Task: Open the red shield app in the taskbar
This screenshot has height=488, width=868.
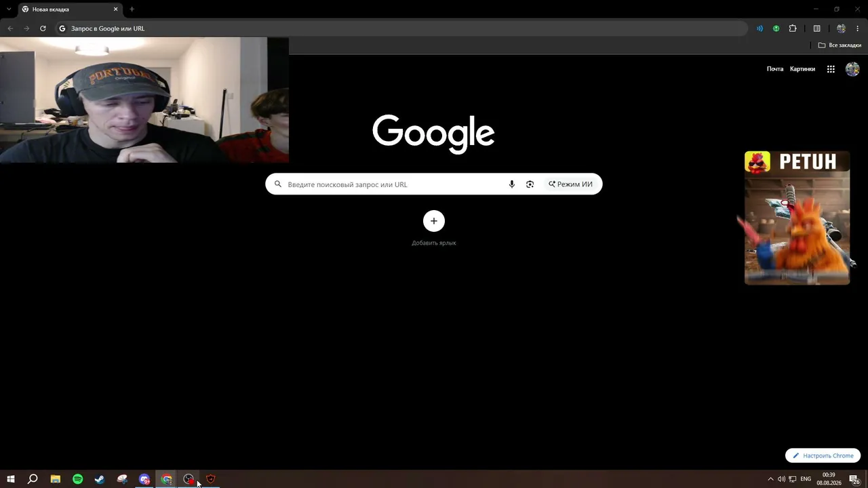Action: pyautogui.click(x=211, y=479)
